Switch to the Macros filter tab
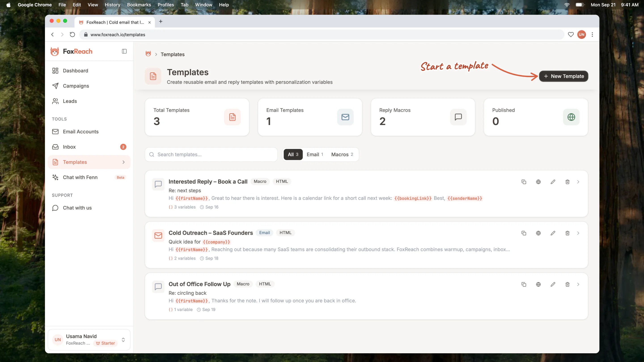644x362 pixels. pyautogui.click(x=342, y=154)
